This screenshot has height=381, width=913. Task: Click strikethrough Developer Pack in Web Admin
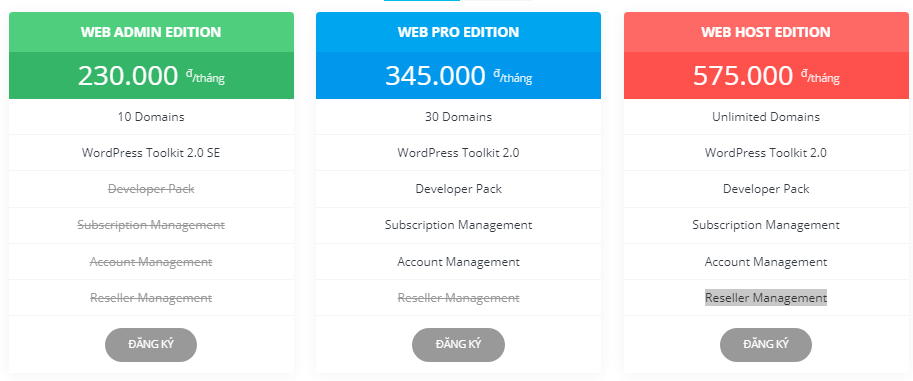(x=151, y=189)
